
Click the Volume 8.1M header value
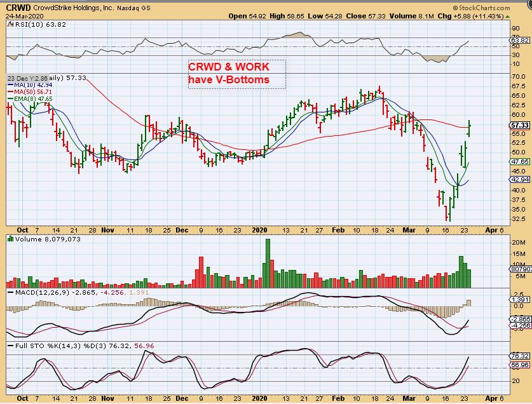[412, 16]
